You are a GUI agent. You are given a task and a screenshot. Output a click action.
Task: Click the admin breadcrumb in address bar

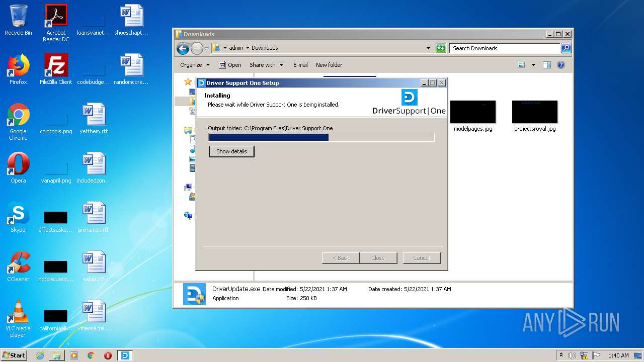pos(236,48)
